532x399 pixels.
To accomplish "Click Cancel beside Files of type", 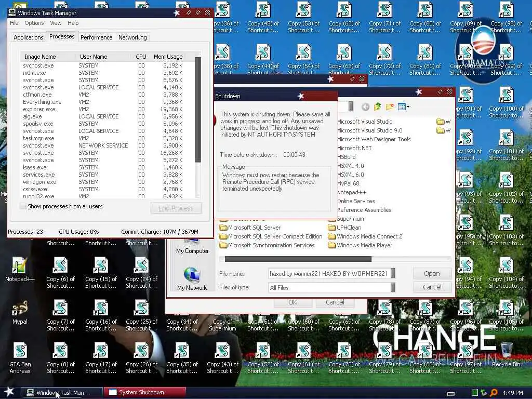I will tap(432, 287).
